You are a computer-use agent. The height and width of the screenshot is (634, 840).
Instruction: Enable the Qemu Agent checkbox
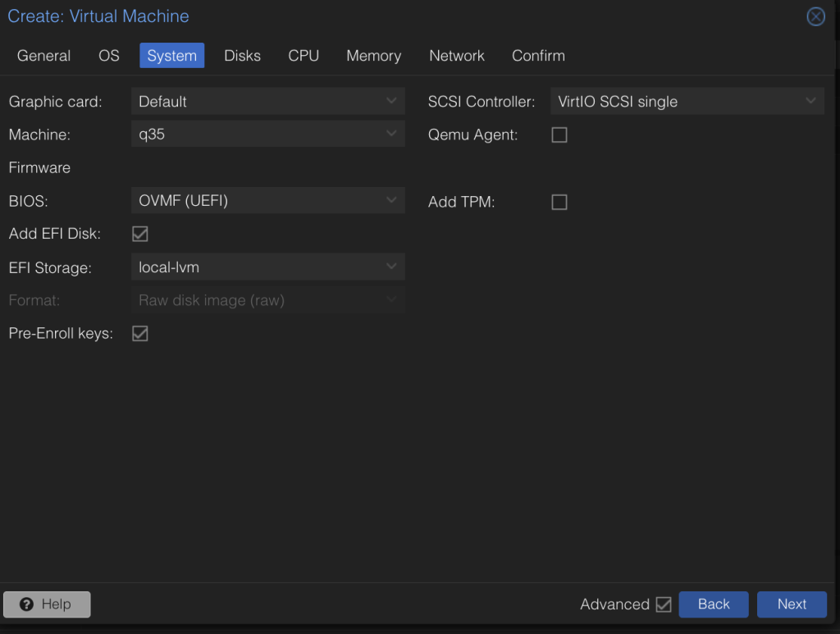pyautogui.click(x=559, y=135)
